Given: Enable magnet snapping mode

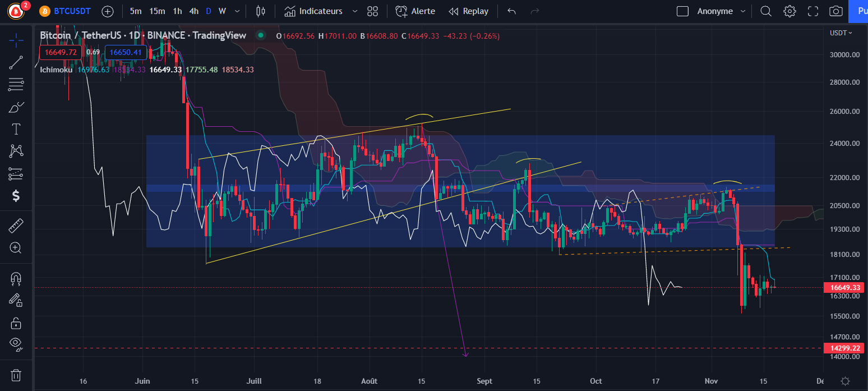Looking at the screenshot, I should 16,279.
